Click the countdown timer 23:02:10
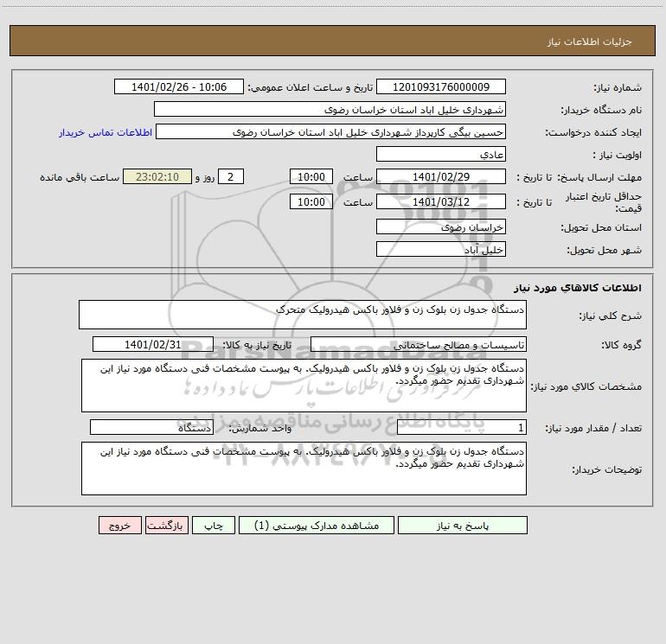Image resolution: width=666 pixels, height=644 pixels. click(157, 176)
